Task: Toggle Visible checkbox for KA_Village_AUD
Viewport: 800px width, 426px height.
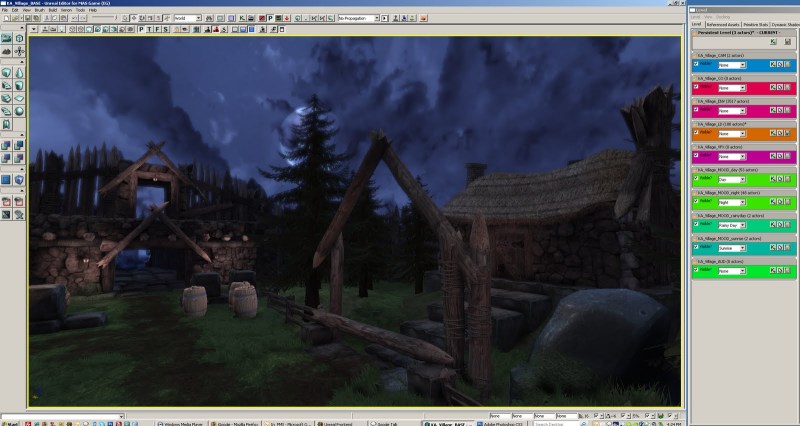Action: coord(696,269)
